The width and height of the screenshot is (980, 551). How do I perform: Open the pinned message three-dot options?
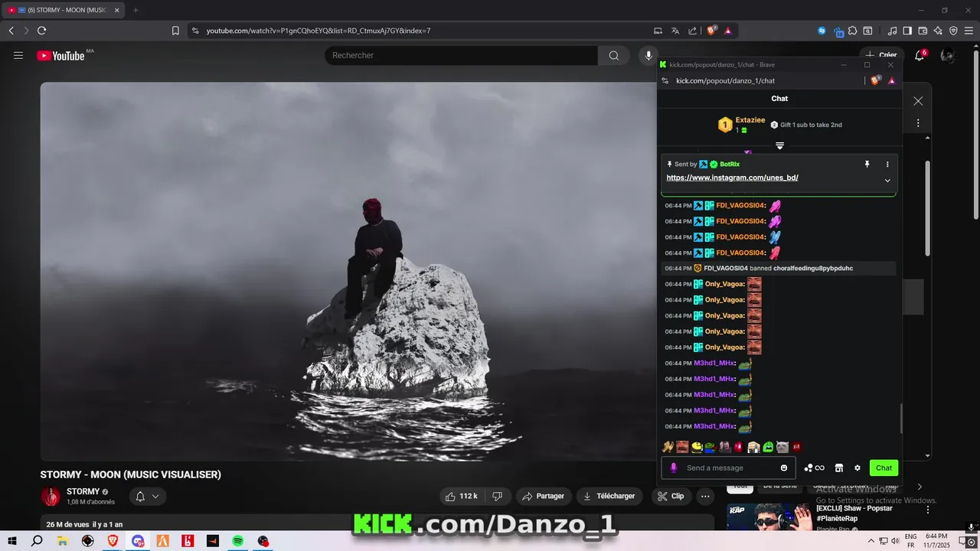[x=887, y=164]
